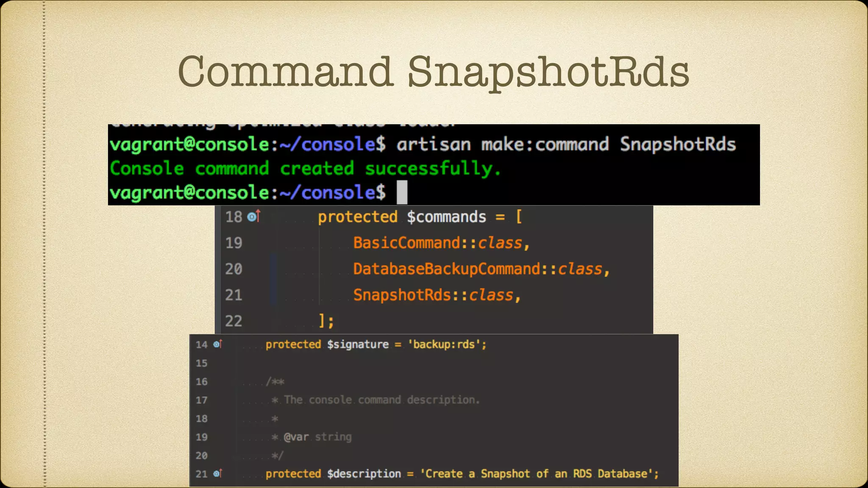This screenshot has height=488, width=868.
Task: Click line number 22 in upper editor gutter
Action: [x=234, y=321]
